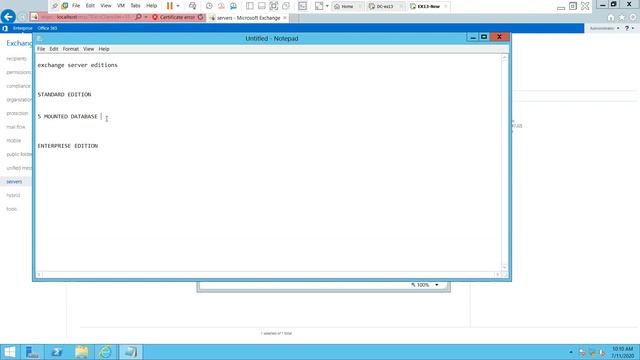Open Notepad's Edit menu
Image resolution: width=640 pixels, height=360 pixels.
tap(54, 49)
